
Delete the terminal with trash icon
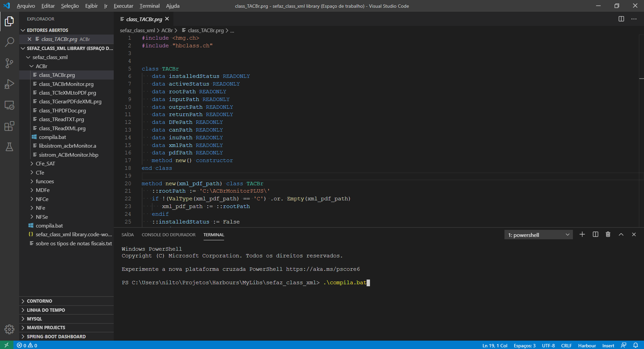coord(608,235)
